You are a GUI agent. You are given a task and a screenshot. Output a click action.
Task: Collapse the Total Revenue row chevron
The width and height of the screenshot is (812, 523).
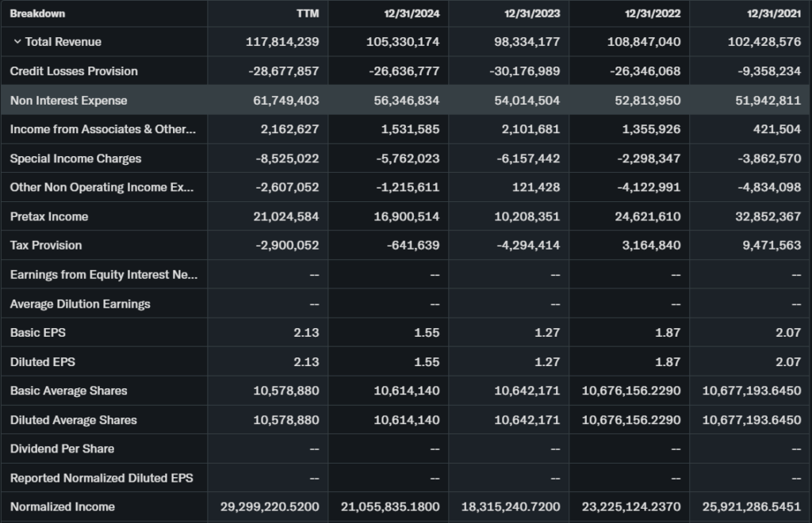coord(17,42)
